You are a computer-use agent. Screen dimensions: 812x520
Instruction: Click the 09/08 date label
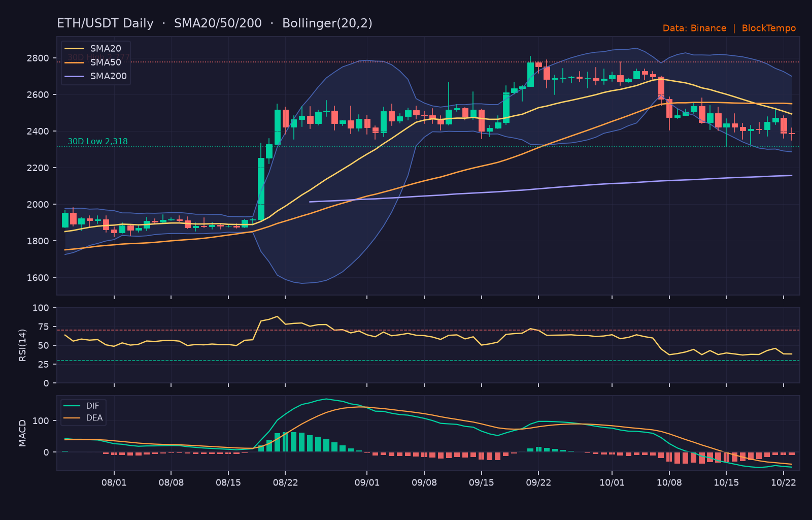[x=424, y=482]
